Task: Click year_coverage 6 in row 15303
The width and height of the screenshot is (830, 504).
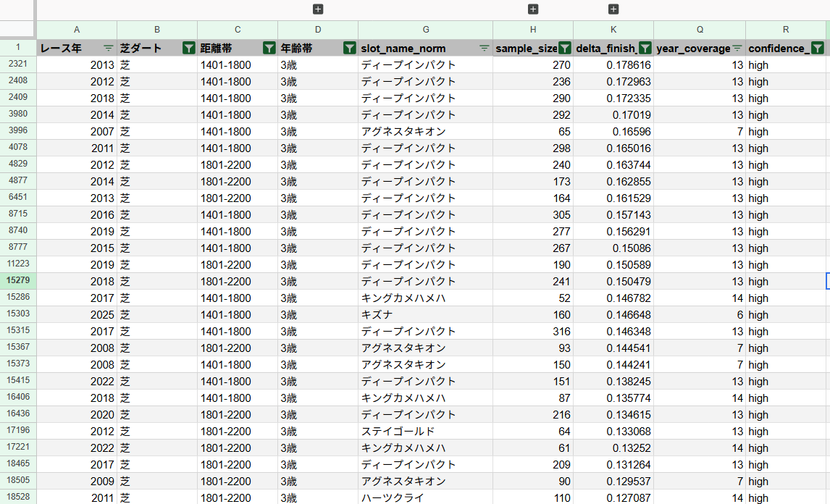Action: click(700, 314)
